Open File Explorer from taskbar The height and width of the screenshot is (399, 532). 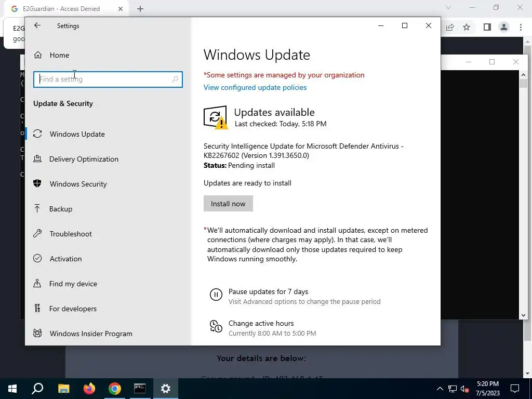(x=63, y=389)
